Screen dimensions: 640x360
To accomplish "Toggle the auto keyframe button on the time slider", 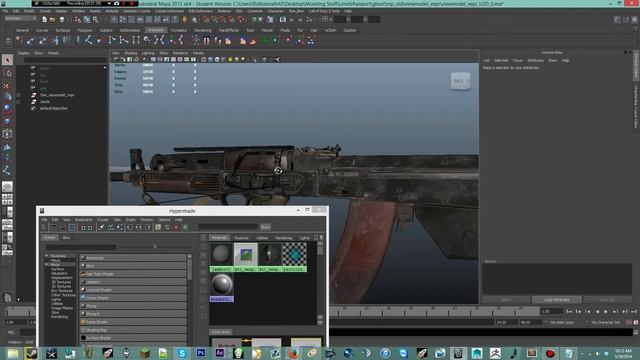I will coord(629,322).
